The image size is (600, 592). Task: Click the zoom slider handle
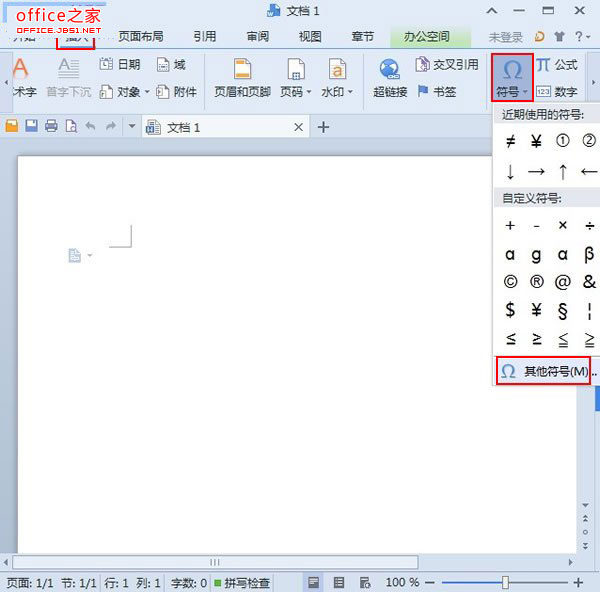click(506, 582)
